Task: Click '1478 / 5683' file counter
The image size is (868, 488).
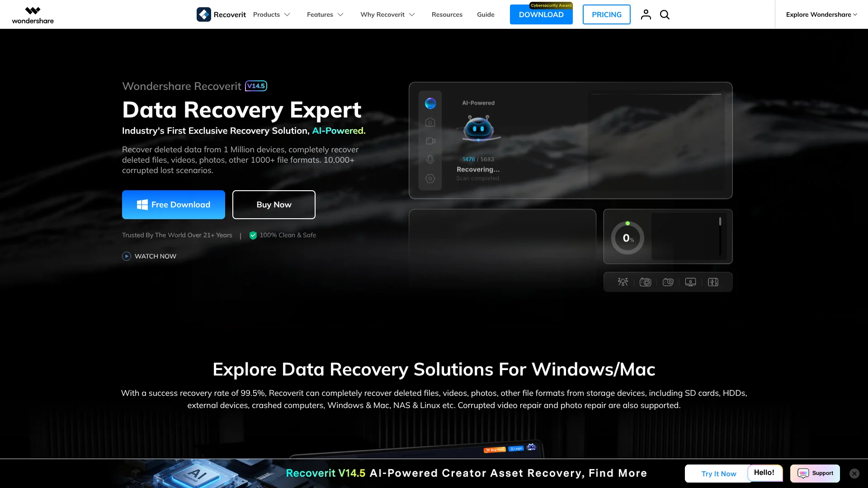Action: coord(478,160)
